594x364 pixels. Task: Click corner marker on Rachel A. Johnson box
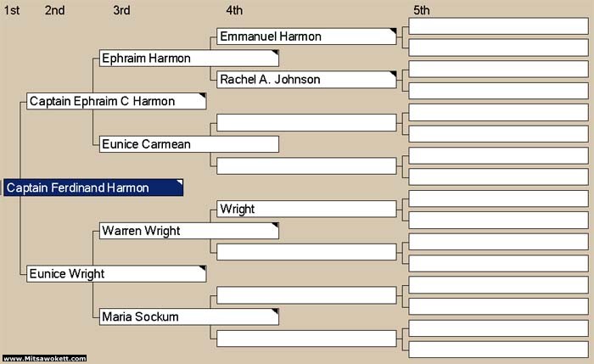(393, 74)
